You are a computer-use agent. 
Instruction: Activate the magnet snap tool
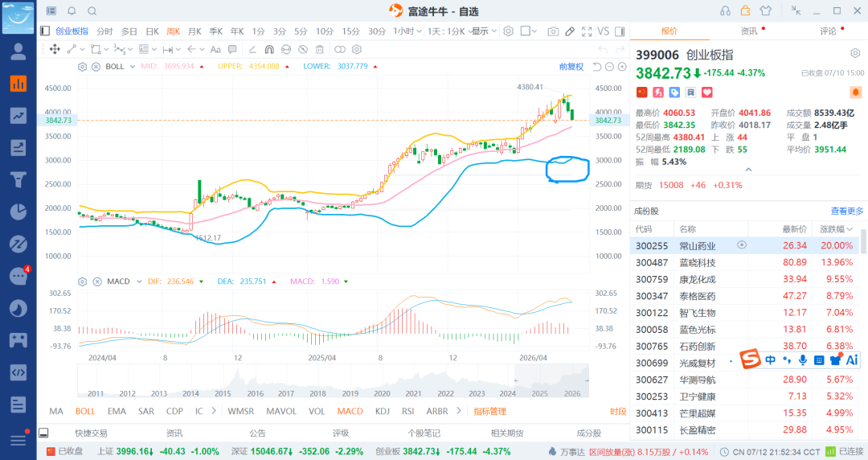click(269, 49)
